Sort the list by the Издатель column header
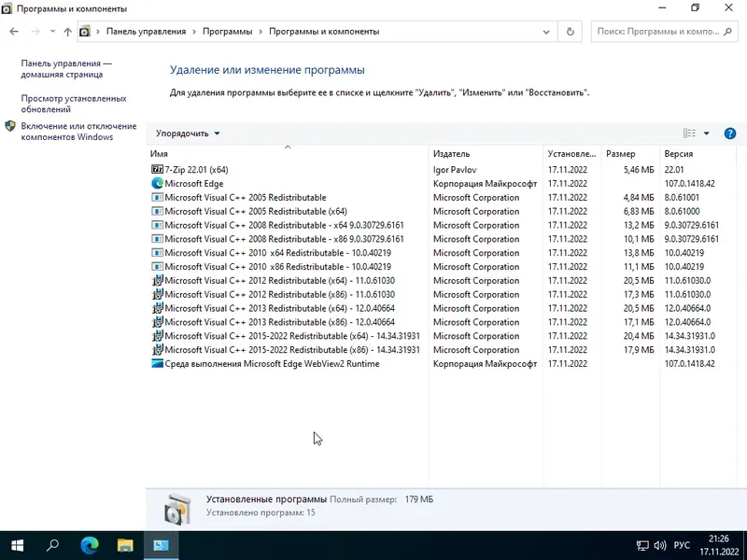The height and width of the screenshot is (560, 747). click(x=486, y=153)
